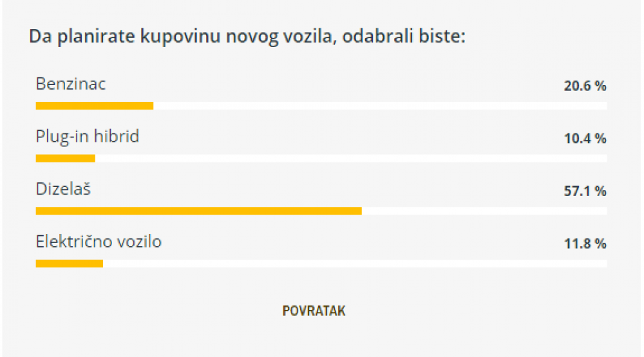The height and width of the screenshot is (357, 644).
Task: Click white unfilled part of Plug-in hibrid bar
Action: [351, 159]
